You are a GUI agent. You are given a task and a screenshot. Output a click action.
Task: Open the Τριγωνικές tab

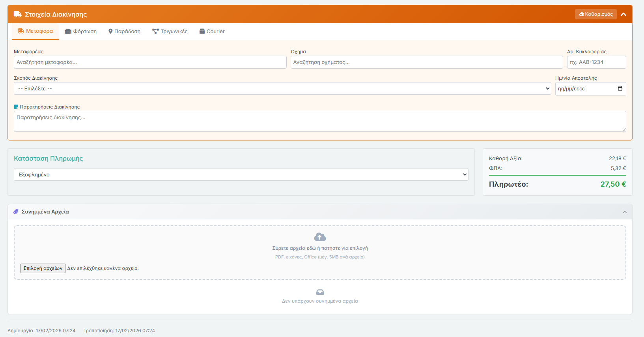click(x=170, y=32)
